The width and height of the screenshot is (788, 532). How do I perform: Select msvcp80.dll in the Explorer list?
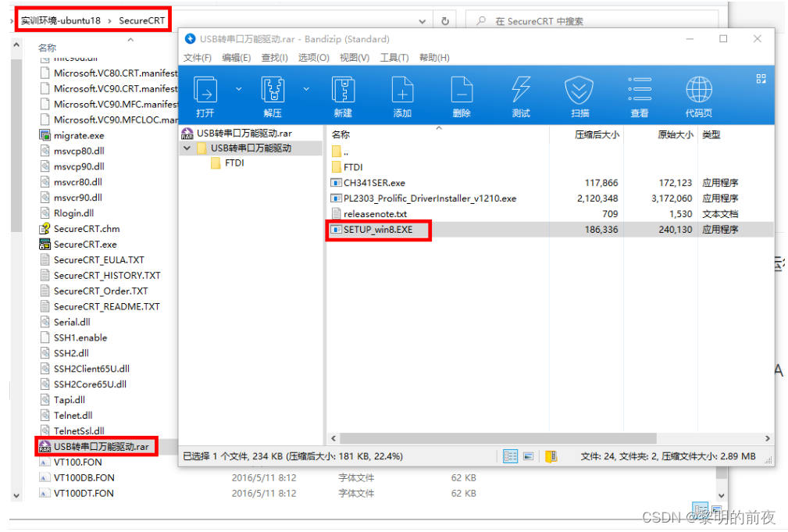pos(73,151)
